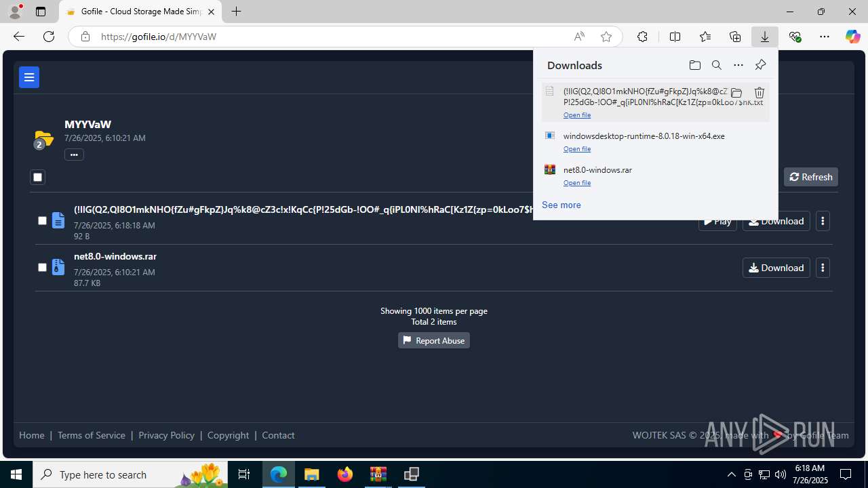Check the box for net8.0-windows.rar
The width and height of the screenshot is (868, 488).
click(x=42, y=267)
